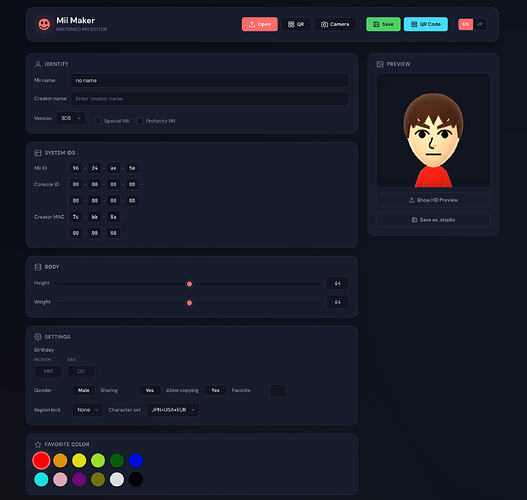The height and width of the screenshot is (500, 527).
Task: Click the Height slider handle
Action: point(190,284)
